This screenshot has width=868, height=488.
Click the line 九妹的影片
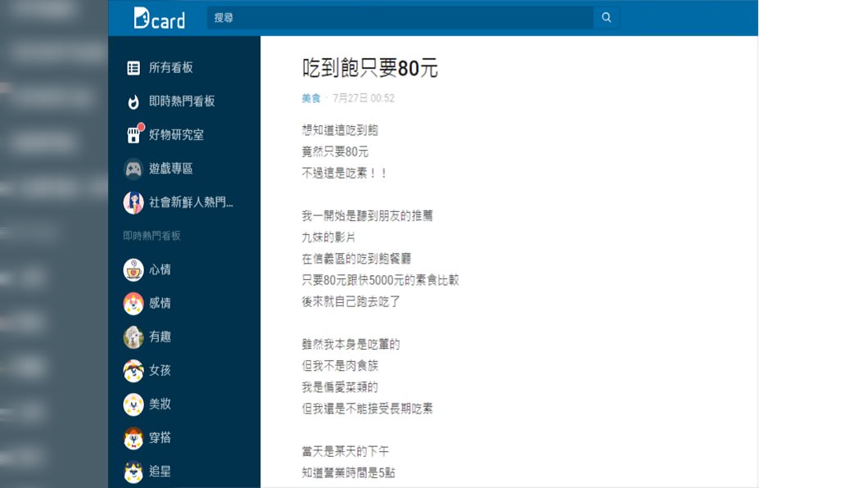coord(329,237)
